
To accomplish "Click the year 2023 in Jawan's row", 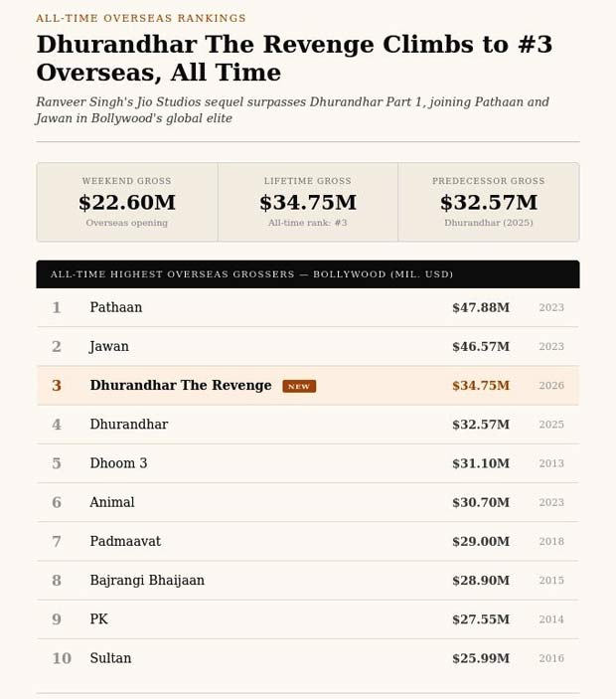I will [x=551, y=346].
